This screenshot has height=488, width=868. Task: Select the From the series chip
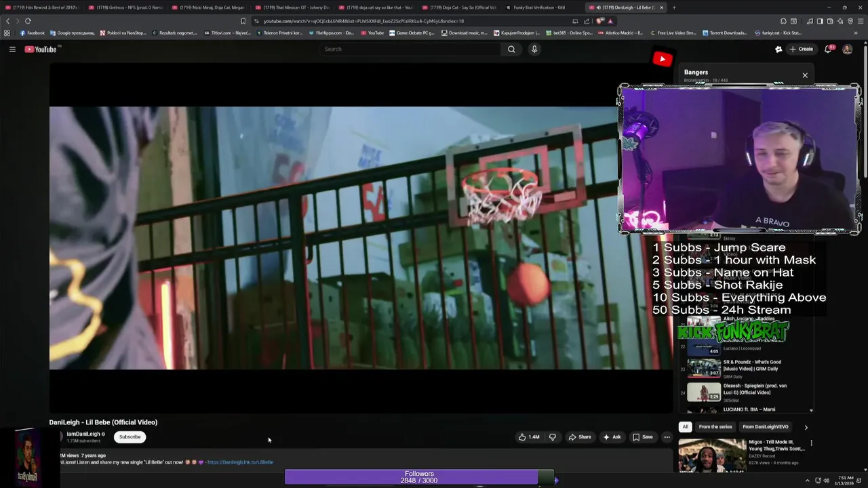tap(715, 427)
